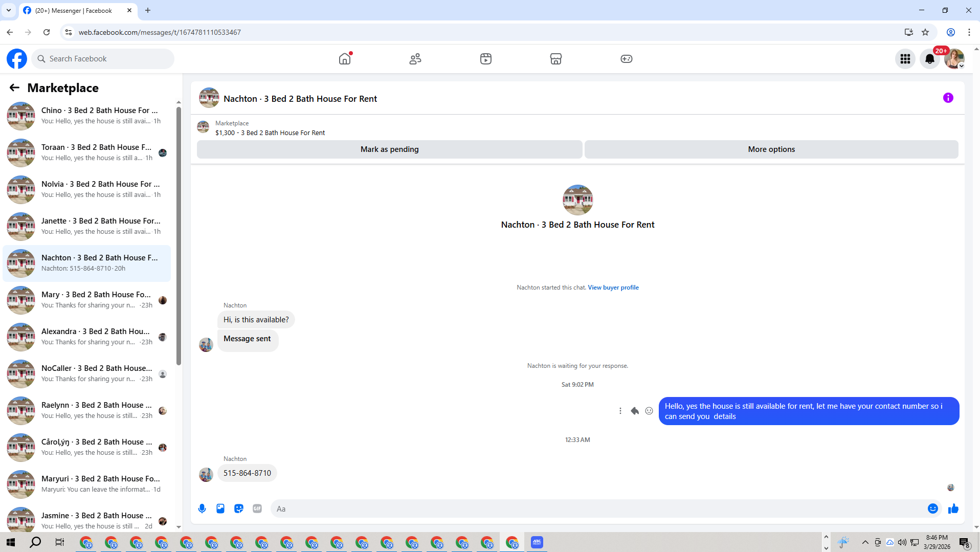Click the conversation list scrollbar
This screenshot has width=980, height=552.
(x=179, y=235)
